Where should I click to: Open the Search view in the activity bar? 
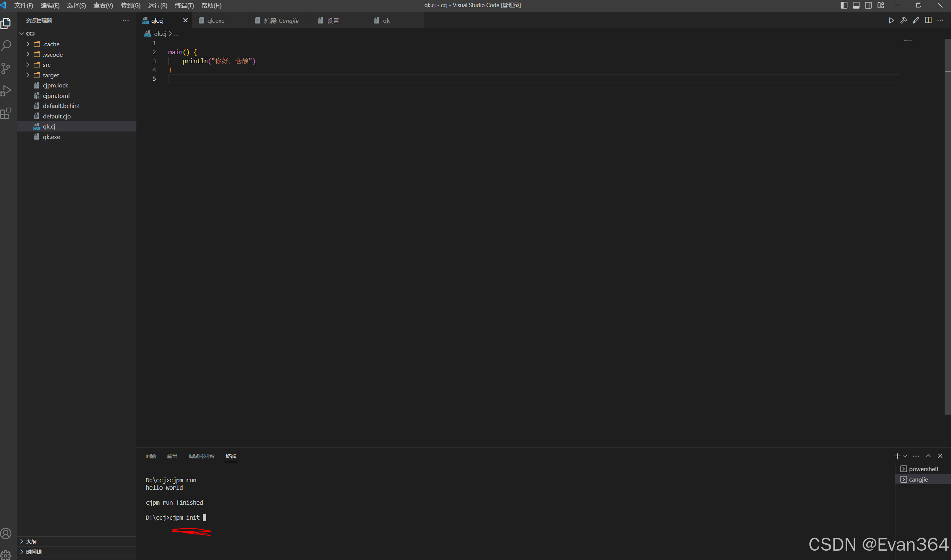(6, 45)
